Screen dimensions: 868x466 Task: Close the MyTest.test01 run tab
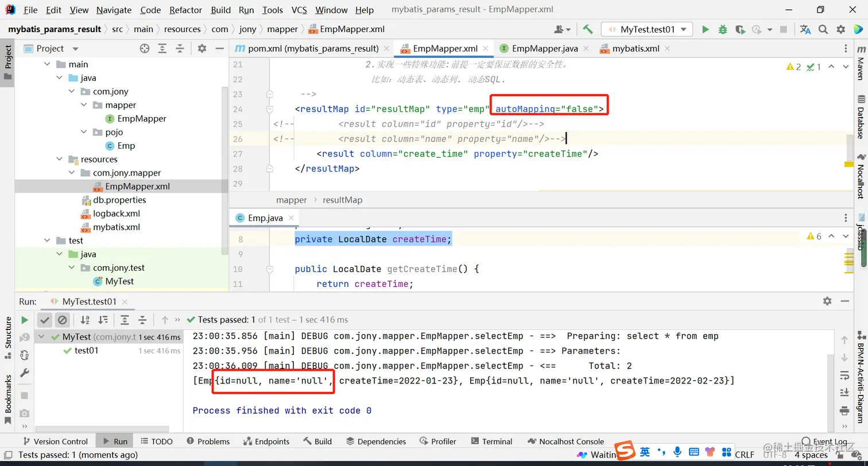(125, 301)
